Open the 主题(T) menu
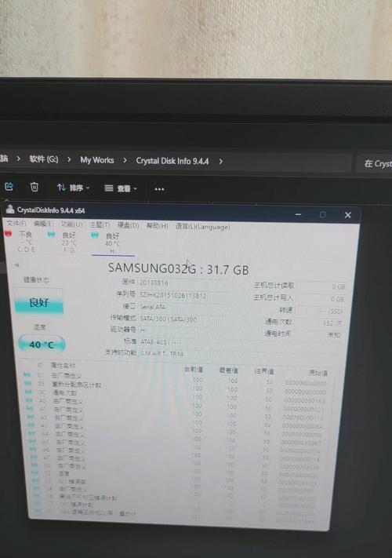This screenshot has height=558, width=392. click(100, 225)
